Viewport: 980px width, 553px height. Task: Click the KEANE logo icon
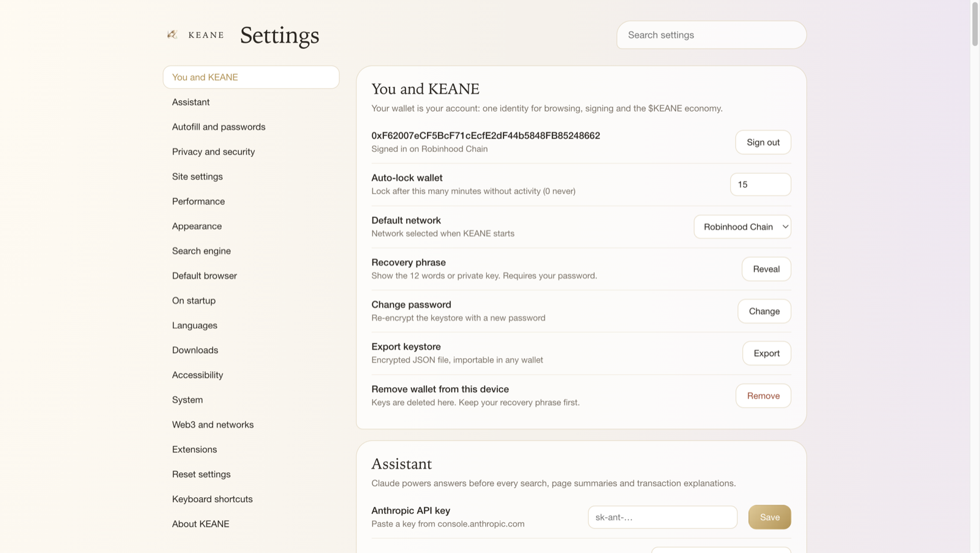click(x=173, y=35)
